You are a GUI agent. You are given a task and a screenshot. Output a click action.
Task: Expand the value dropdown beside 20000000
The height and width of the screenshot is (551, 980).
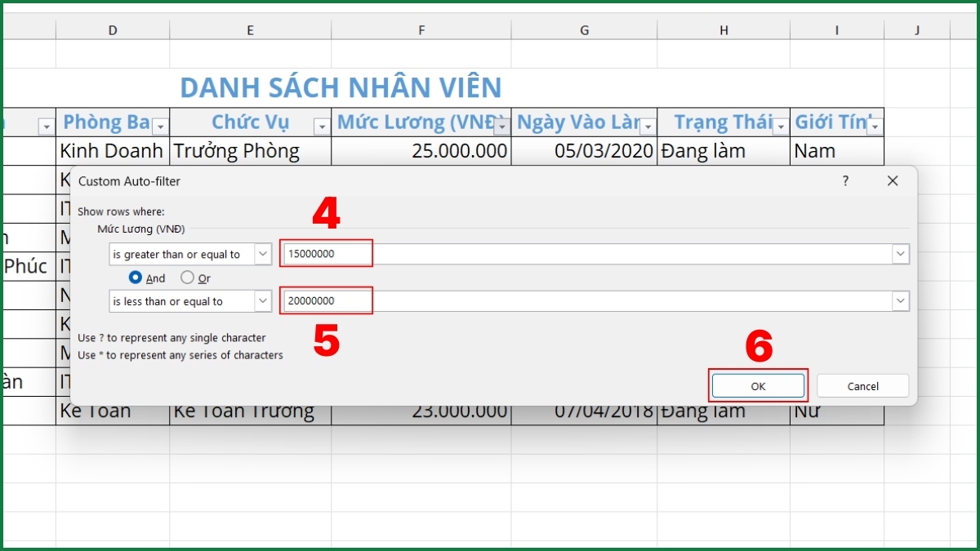coord(901,300)
